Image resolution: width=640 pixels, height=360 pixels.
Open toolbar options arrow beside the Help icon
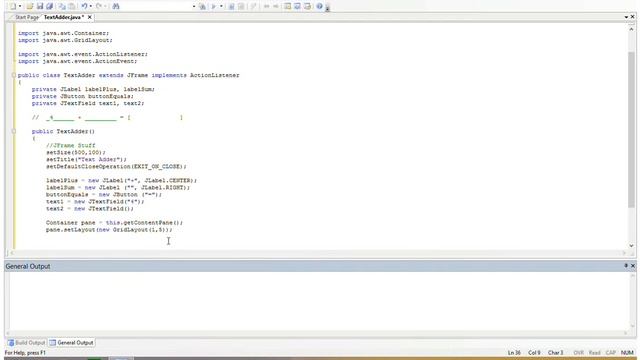[x=327, y=7]
